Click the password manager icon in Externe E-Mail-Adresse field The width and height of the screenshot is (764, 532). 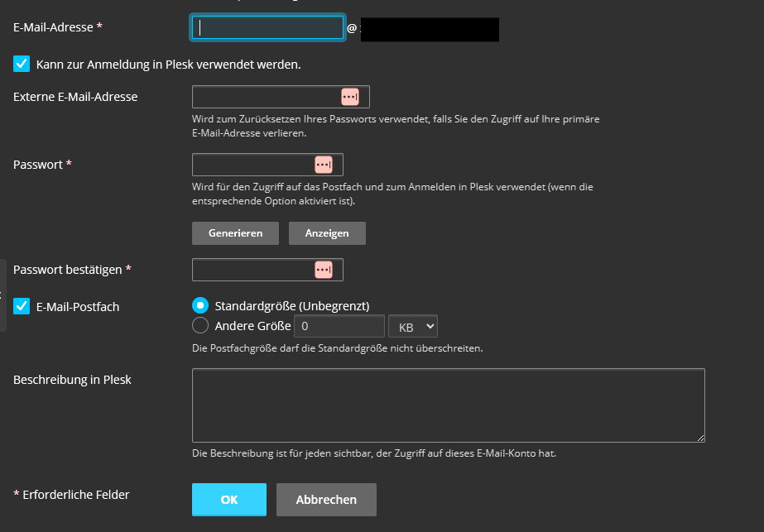(349, 97)
